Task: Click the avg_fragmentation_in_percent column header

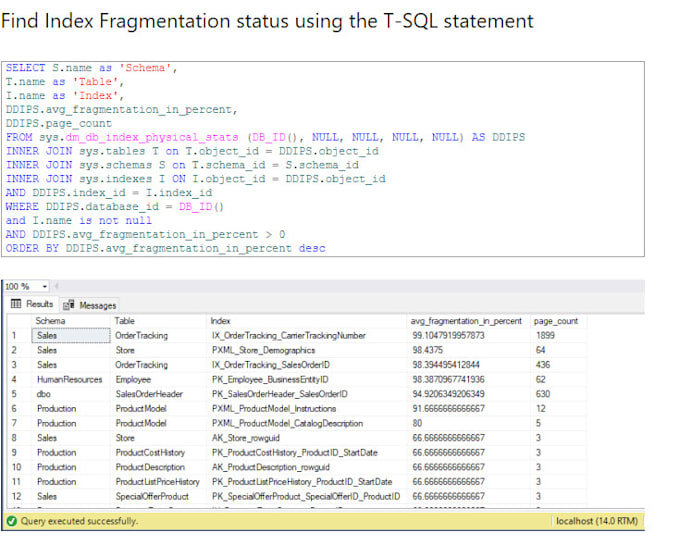Action: 466,321
